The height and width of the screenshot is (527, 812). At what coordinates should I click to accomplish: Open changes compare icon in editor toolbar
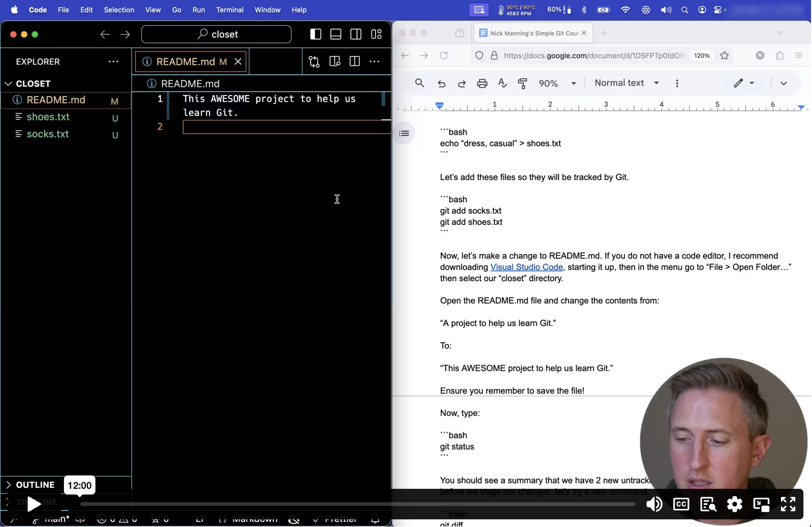(314, 62)
